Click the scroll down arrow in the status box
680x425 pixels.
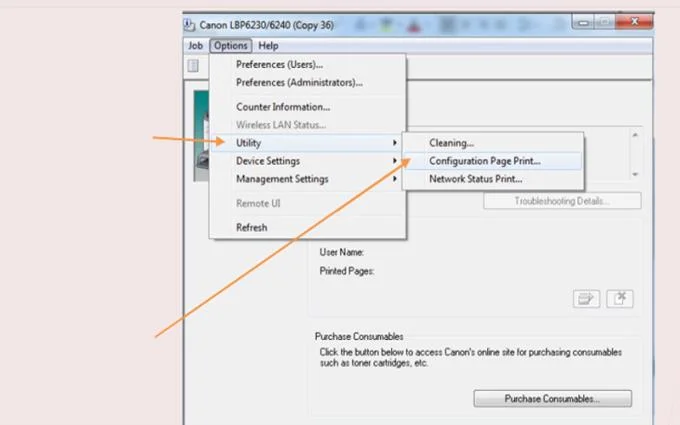635,174
